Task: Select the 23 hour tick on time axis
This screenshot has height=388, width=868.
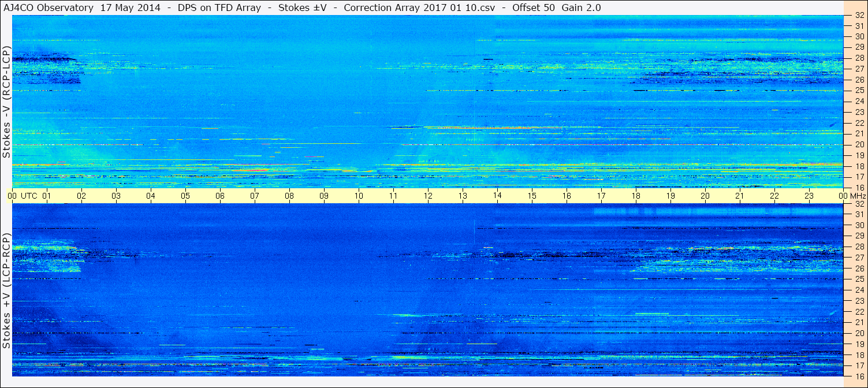Action: [809, 196]
